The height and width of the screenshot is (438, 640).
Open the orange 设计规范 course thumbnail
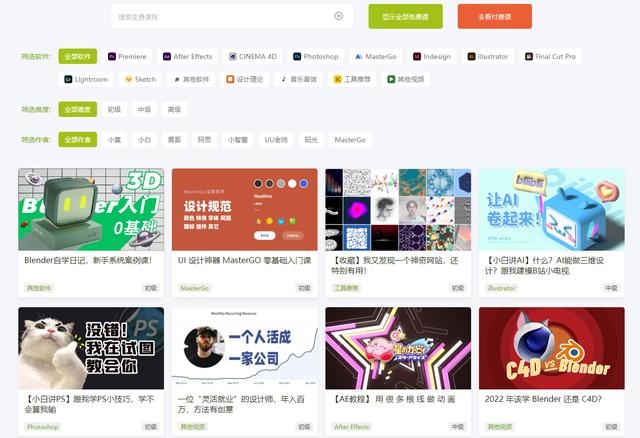tap(244, 209)
